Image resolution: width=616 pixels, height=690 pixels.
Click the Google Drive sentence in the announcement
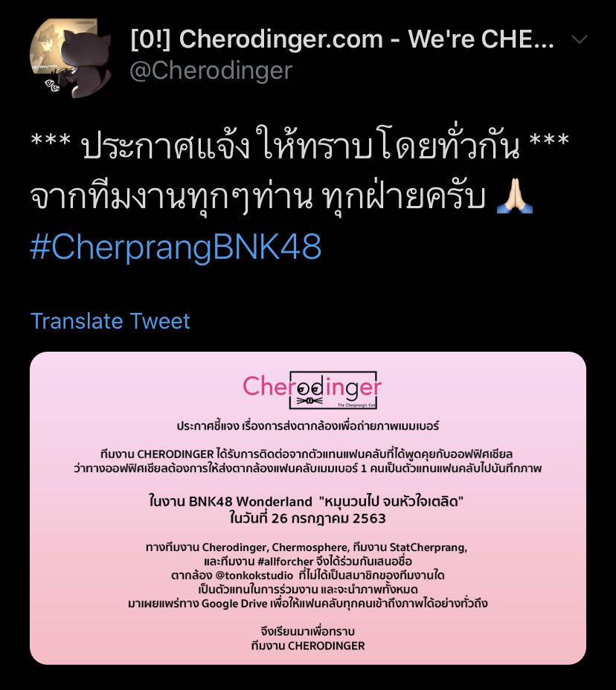pos(308,603)
